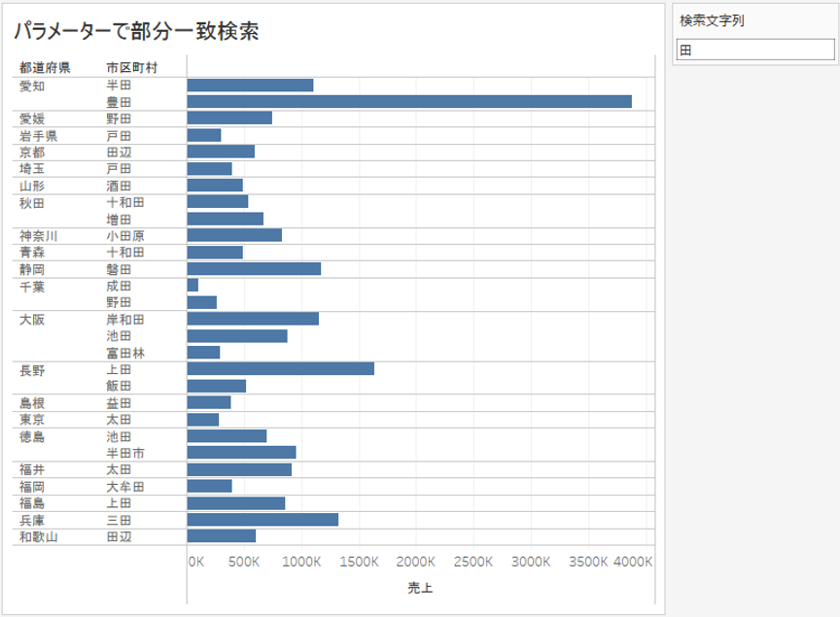Select the 愛知 prefecture label

pos(32,86)
